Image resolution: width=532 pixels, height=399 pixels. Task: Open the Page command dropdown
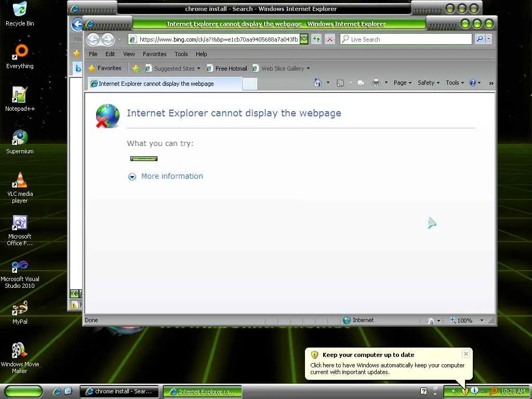click(x=403, y=83)
